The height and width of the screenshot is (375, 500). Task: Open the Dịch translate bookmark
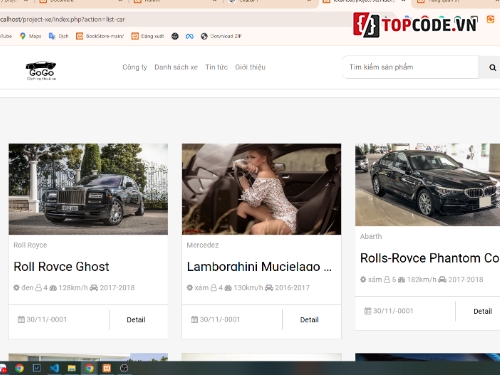[59, 36]
